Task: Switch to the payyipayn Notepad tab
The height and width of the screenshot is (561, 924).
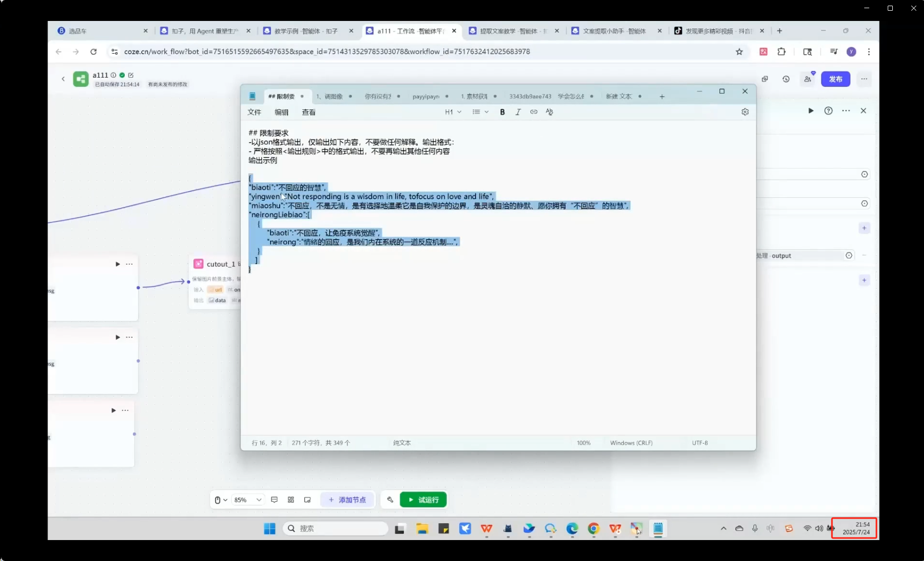Action: point(426,97)
